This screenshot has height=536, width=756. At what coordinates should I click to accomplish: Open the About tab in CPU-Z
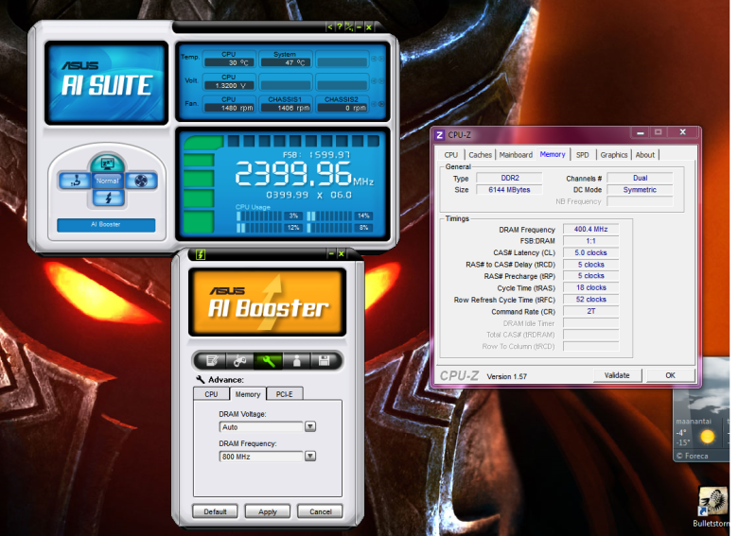(645, 155)
